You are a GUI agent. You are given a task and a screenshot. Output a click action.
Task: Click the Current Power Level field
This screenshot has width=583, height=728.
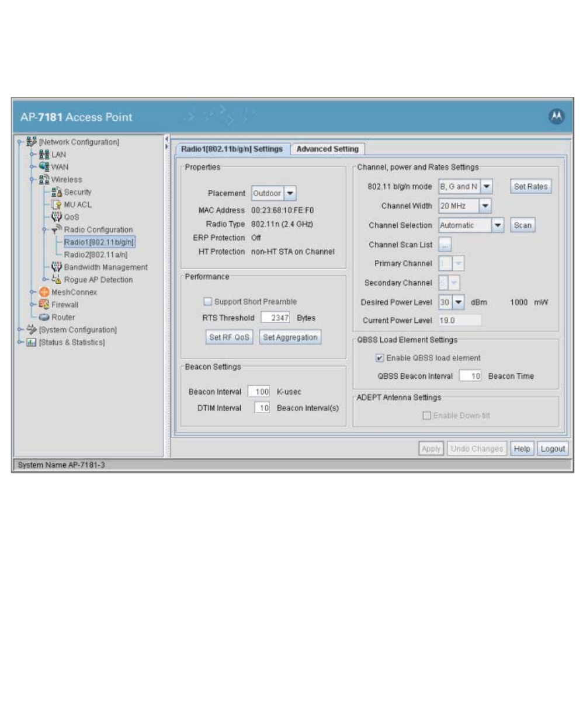460,321
